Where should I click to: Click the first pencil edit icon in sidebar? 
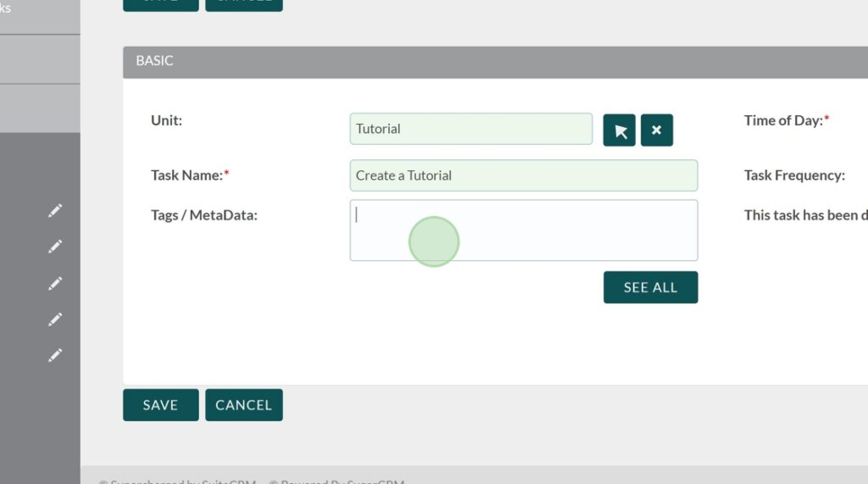click(55, 210)
